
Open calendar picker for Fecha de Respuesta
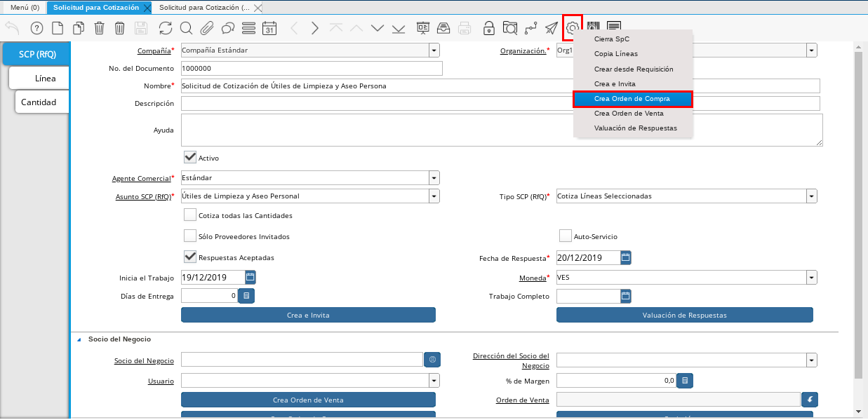click(626, 257)
